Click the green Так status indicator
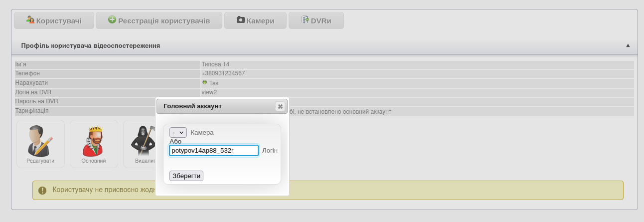The height and width of the screenshot is (222, 644). pos(204,82)
